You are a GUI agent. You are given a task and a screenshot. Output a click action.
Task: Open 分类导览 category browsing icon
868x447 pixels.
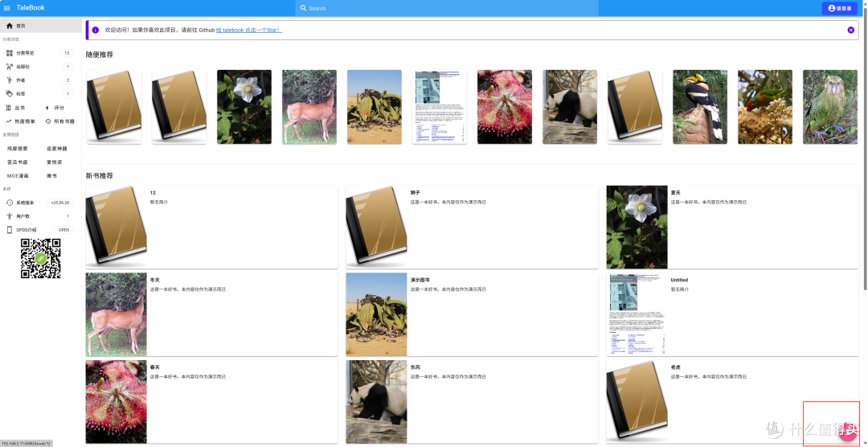coord(10,53)
